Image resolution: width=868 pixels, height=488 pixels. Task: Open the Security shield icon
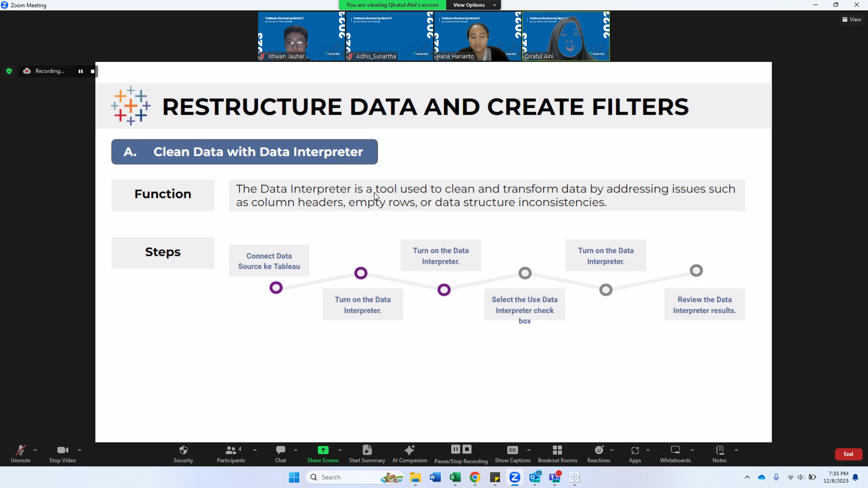(183, 450)
